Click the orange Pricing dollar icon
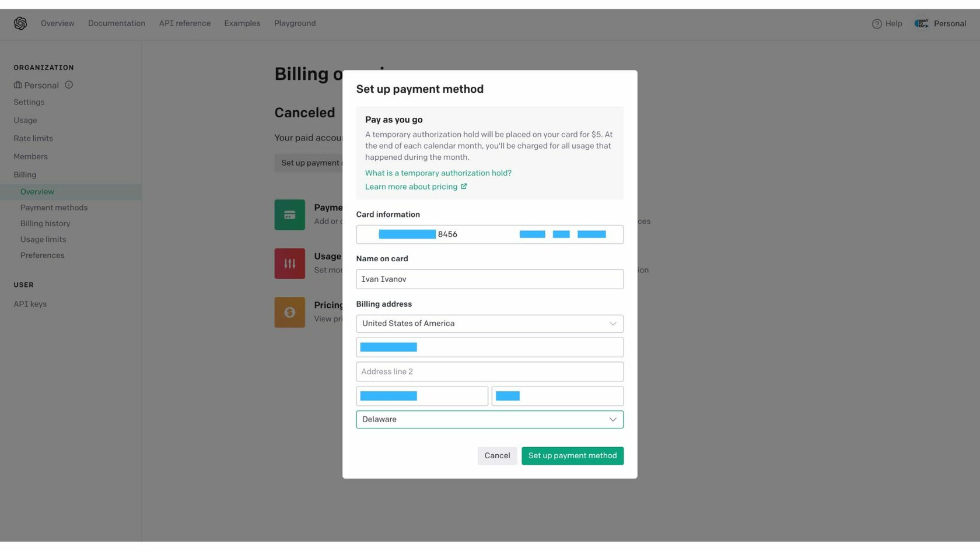The image size is (980, 551). click(289, 313)
